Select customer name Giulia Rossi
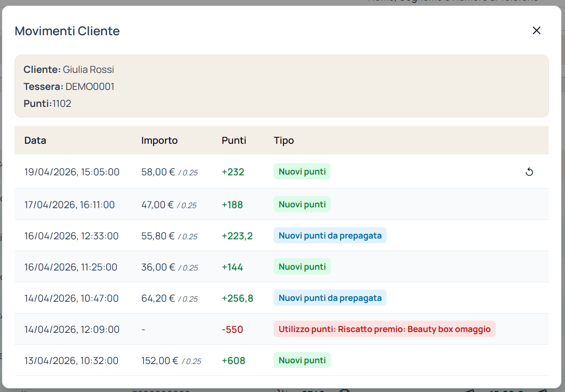The image size is (565, 392). click(88, 69)
